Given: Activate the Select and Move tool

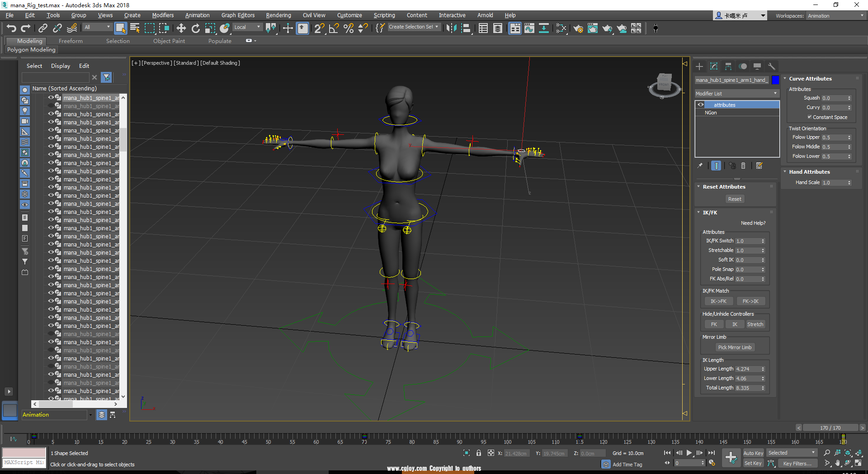Looking at the screenshot, I should (181, 28).
